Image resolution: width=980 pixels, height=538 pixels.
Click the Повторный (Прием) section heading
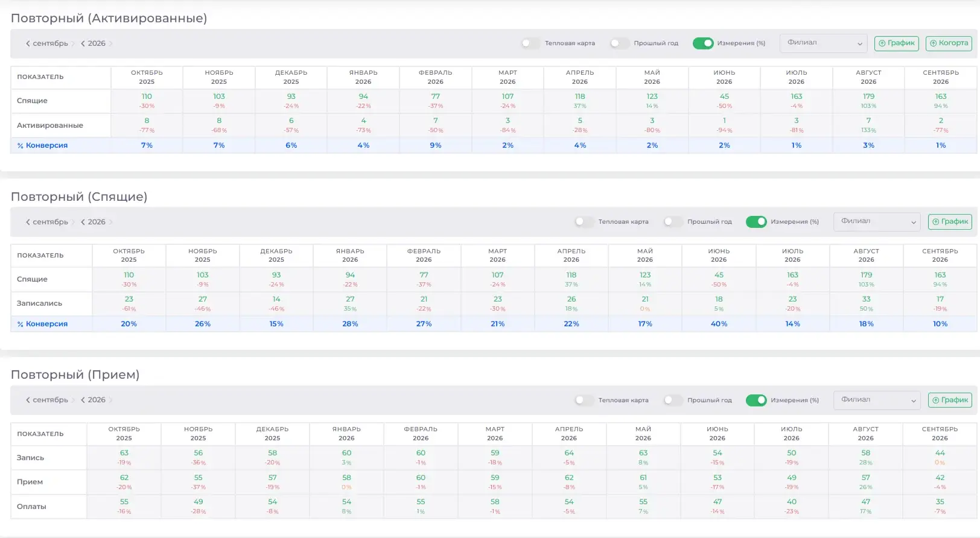click(x=75, y=375)
